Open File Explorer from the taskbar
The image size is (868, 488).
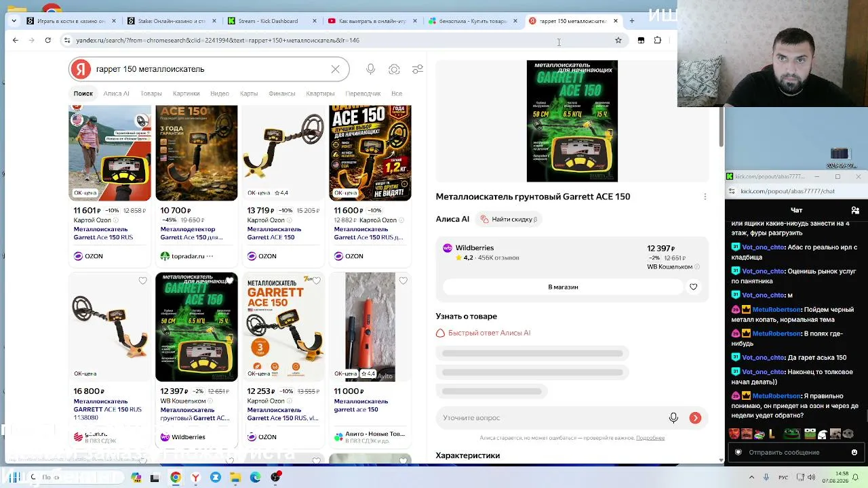click(x=235, y=477)
